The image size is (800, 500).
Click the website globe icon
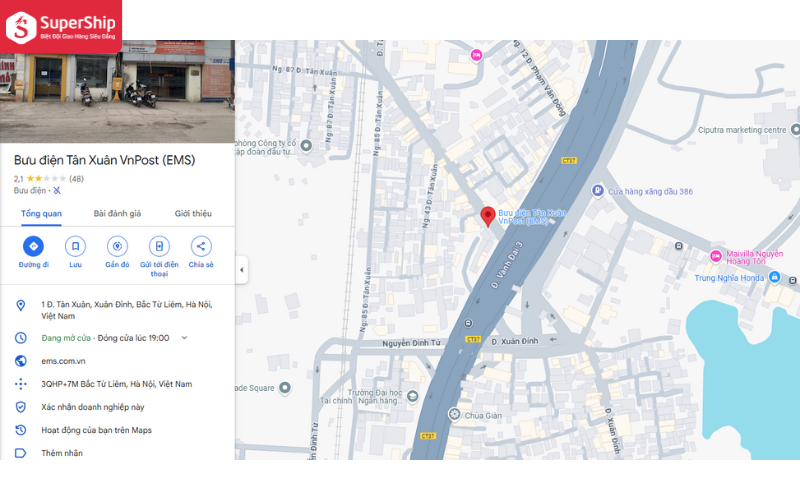tap(20, 361)
